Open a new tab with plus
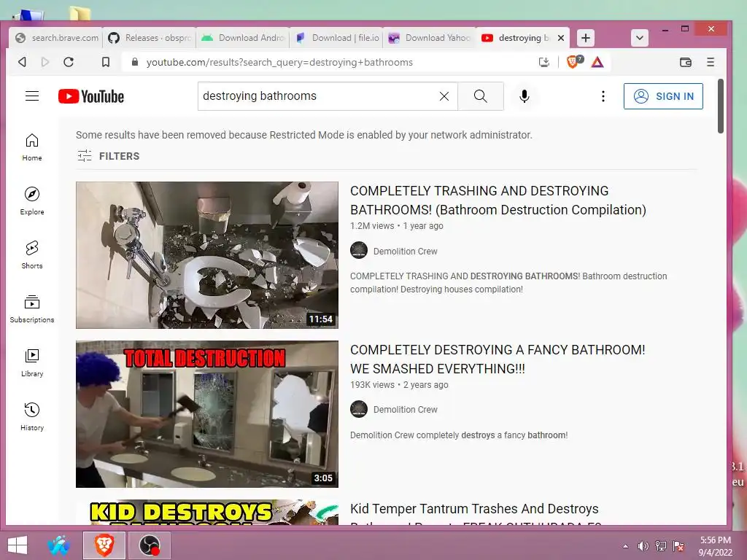747x560 pixels. pos(586,38)
